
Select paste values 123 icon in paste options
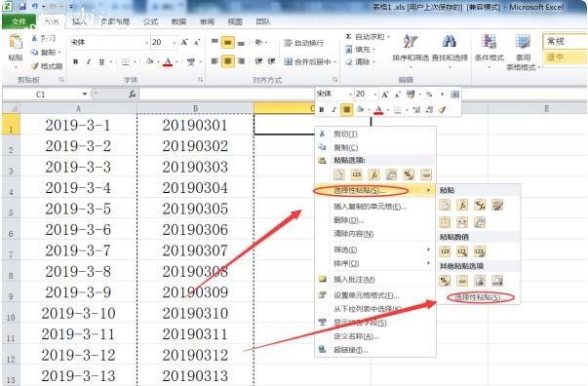(357, 174)
